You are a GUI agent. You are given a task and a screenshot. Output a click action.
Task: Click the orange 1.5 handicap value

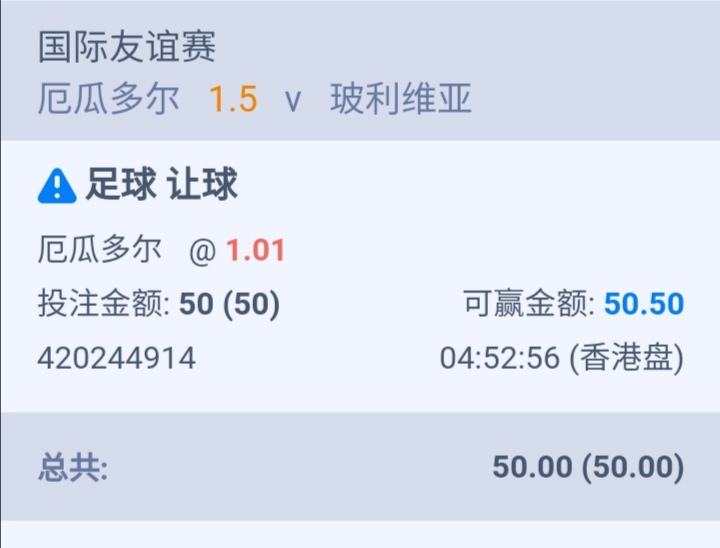point(233,100)
